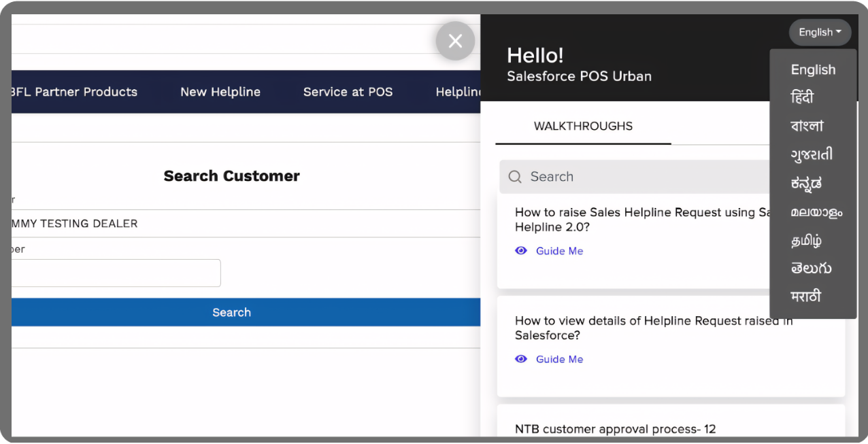Switch to the WALKTHROUGHS tab
Screen dimensions: 868x444
583,126
